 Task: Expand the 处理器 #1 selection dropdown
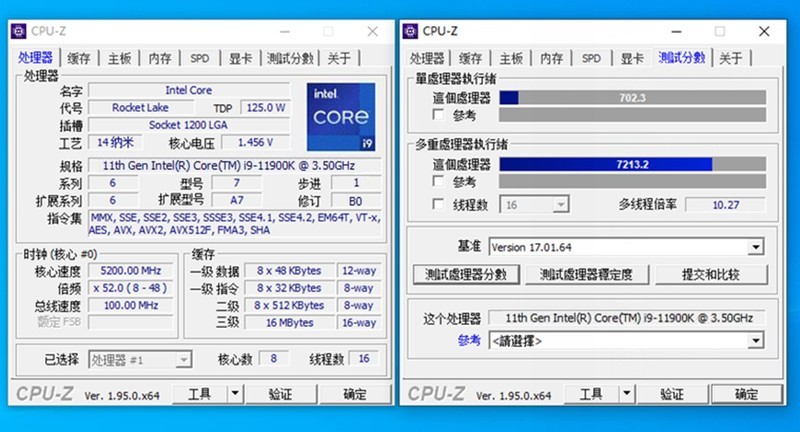click(x=183, y=360)
